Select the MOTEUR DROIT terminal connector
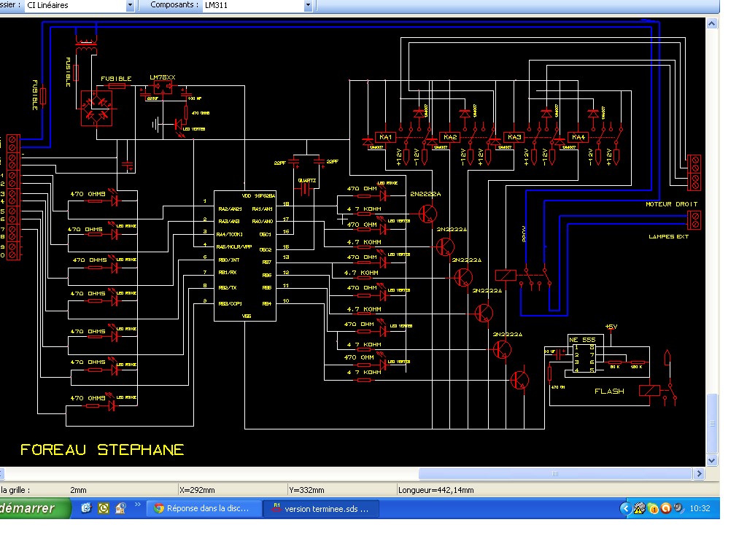 coord(694,174)
